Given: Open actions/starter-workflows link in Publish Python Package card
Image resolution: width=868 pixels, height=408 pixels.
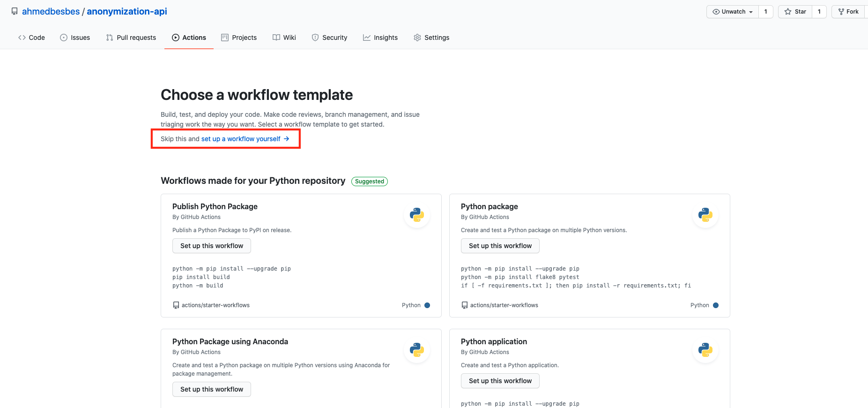Looking at the screenshot, I should [215, 305].
